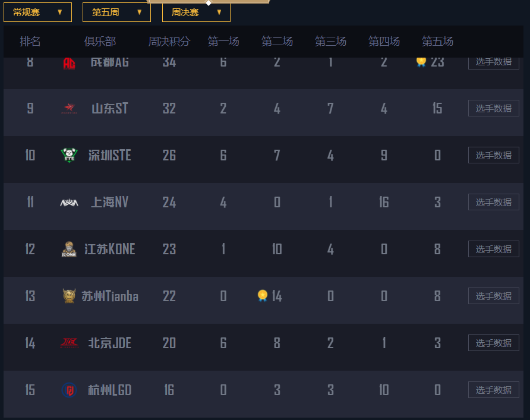Open the 常规赛 dropdown
530x420 pixels.
tap(37, 12)
